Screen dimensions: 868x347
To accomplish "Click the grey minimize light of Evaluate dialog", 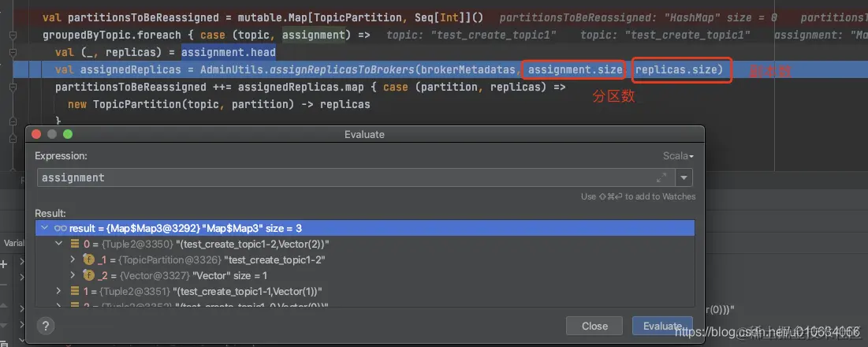I will (x=52, y=134).
